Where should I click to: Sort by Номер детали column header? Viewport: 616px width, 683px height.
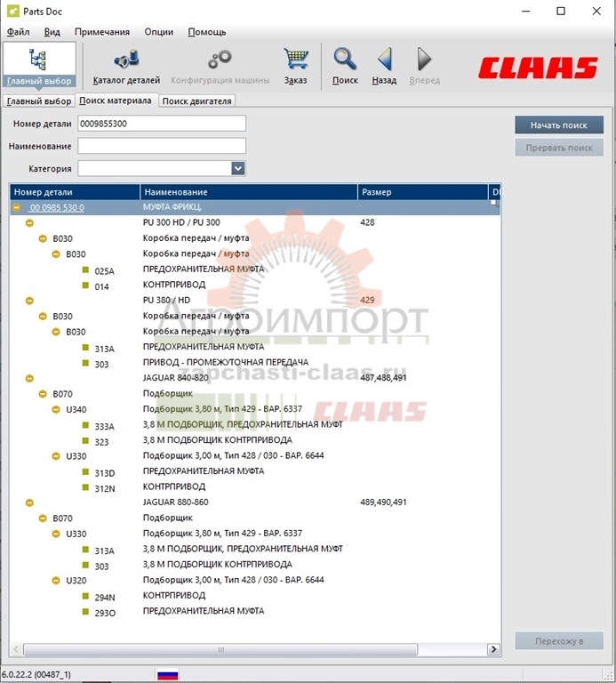[75, 192]
